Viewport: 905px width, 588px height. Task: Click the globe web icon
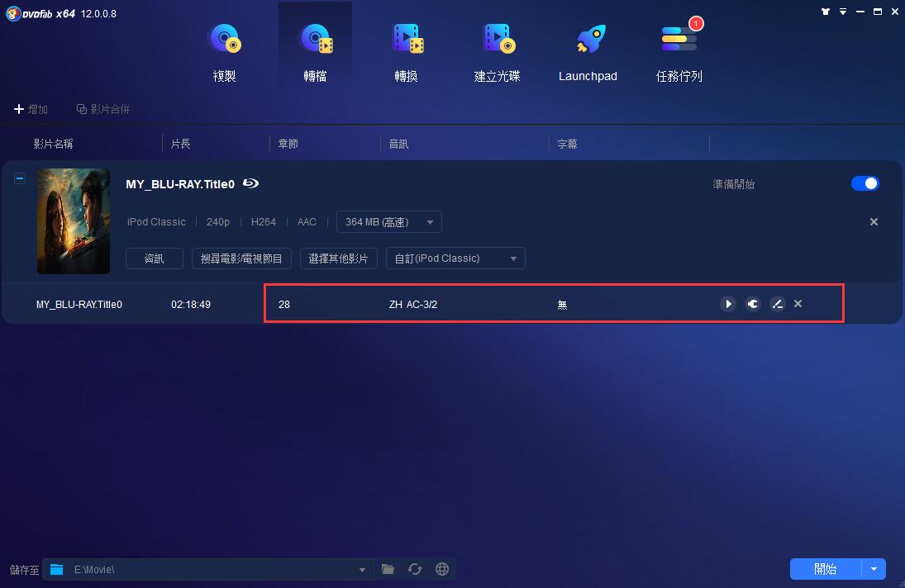tap(442, 570)
